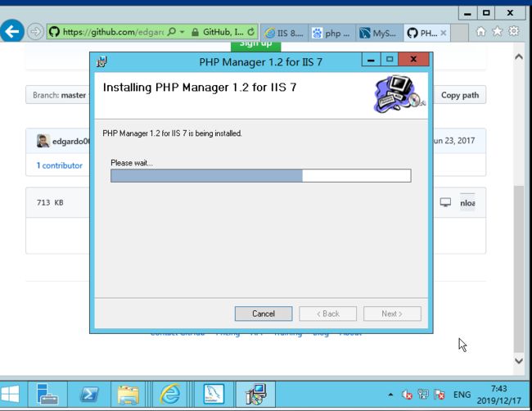Launch PowerShell from taskbar
532x411 pixels.
(88, 395)
